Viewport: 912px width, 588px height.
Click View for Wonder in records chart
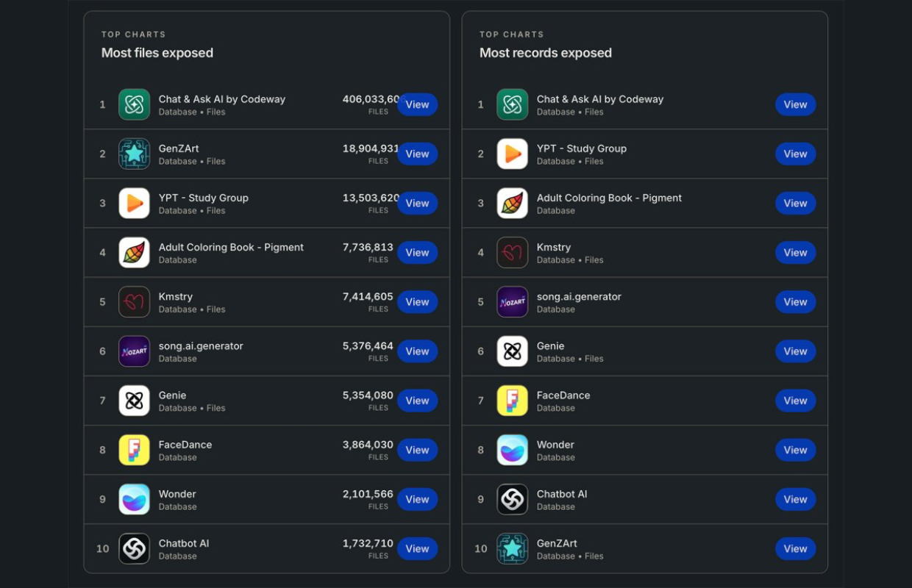tap(795, 449)
